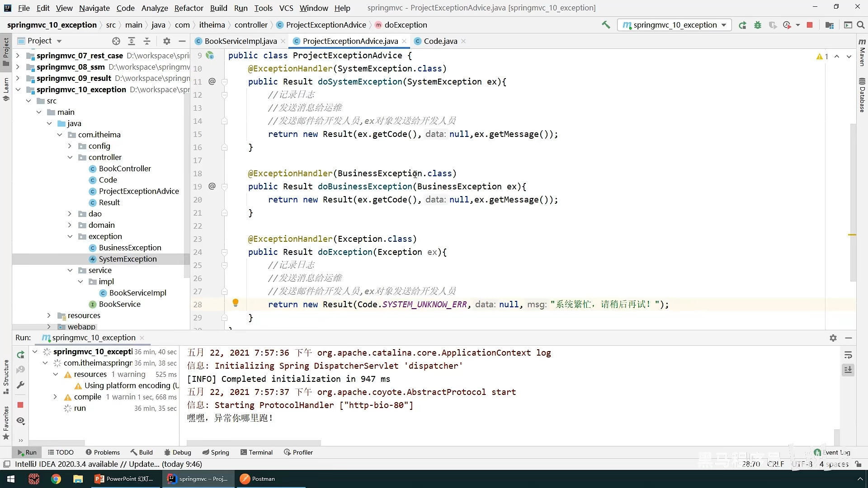Click the IDEA update available status message

point(108,464)
